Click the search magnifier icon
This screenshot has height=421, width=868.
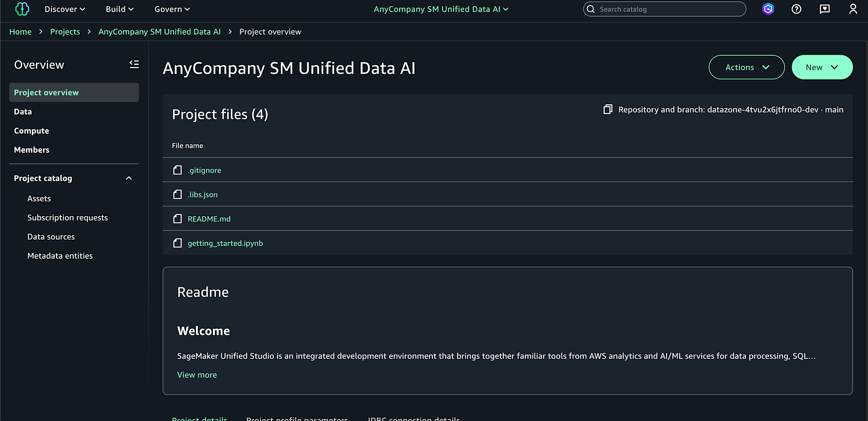click(591, 9)
